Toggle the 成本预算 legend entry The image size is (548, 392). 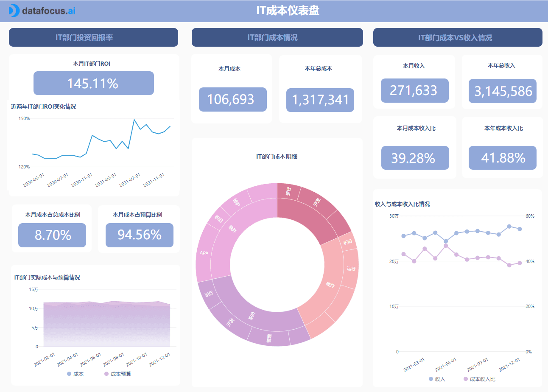(117, 374)
